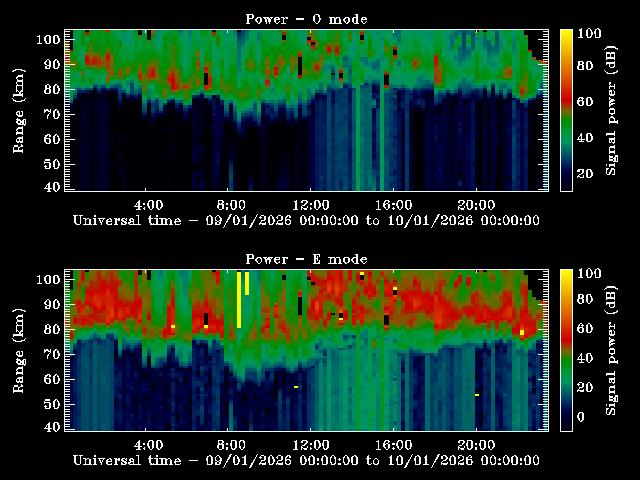Screen dimensions: 640x480
Task: Click the tall yellow vertical bar in E mode plot
Action: [239, 299]
